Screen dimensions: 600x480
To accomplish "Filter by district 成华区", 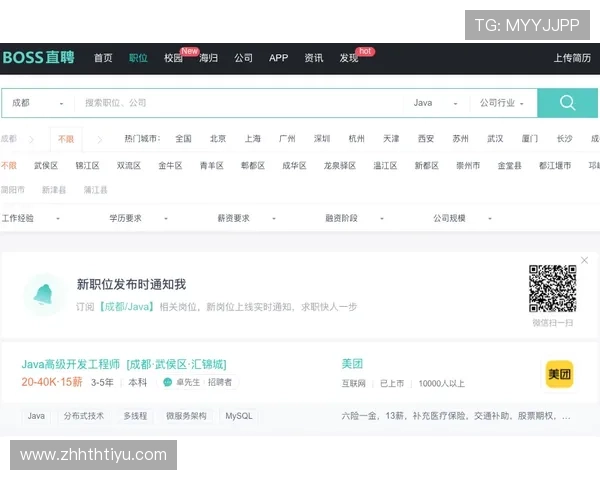I will (x=294, y=166).
